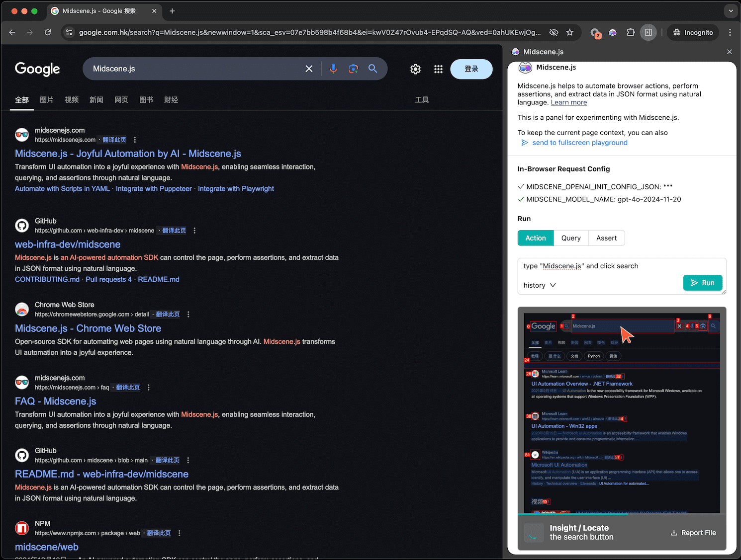Open more options for README.md result
The width and height of the screenshot is (741, 560).
pos(188,461)
